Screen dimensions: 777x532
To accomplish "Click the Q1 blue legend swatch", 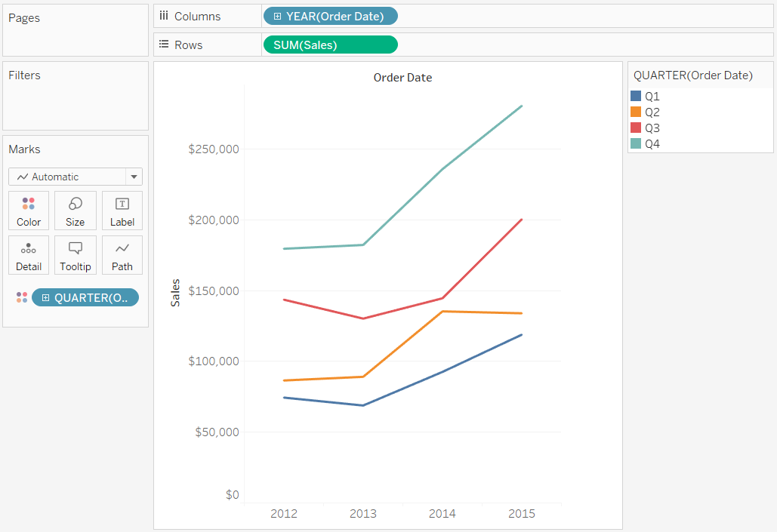I will click(x=636, y=96).
